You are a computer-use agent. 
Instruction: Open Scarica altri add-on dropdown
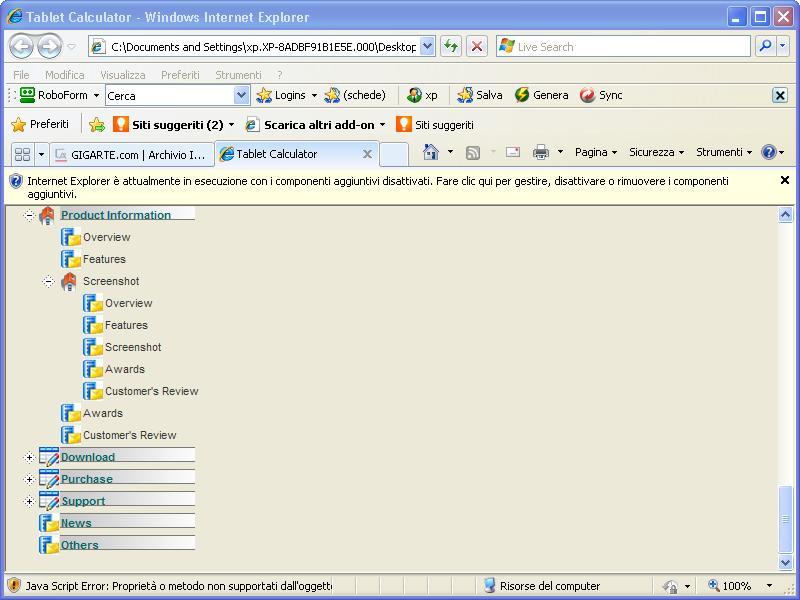pos(382,124)
